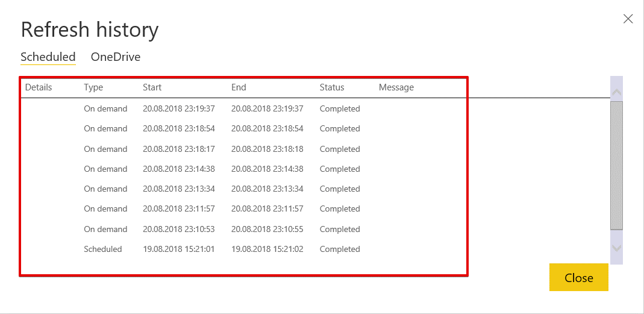Click end time 20.08.2018 23:18:18
The image size is (644, 314).
267,149
